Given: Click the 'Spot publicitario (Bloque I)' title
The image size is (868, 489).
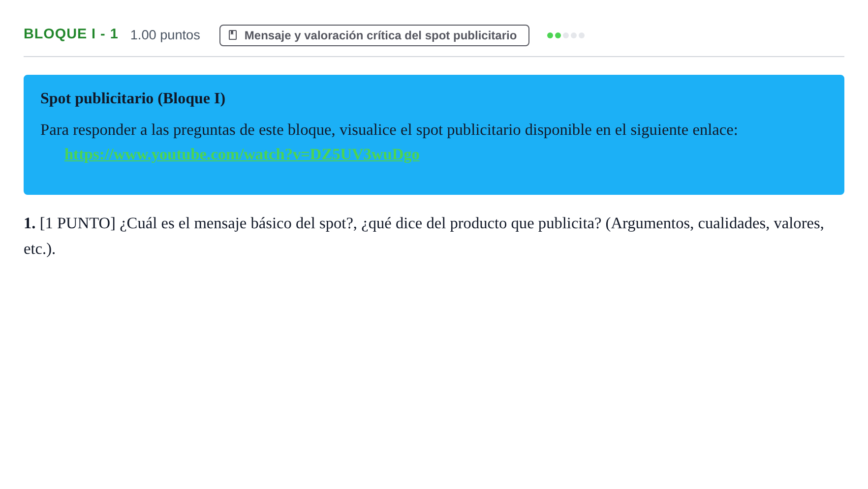Looking at the screenshot, I should [x=133, y=98].
